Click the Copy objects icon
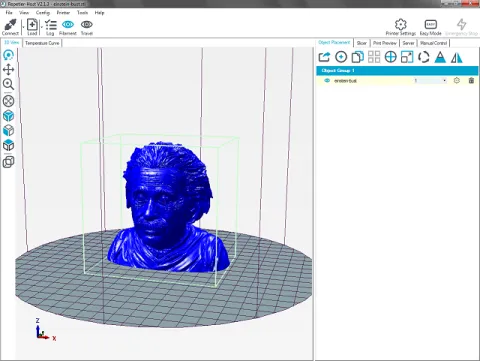Viewport: 480px width, 361px height. pos(357,57)
